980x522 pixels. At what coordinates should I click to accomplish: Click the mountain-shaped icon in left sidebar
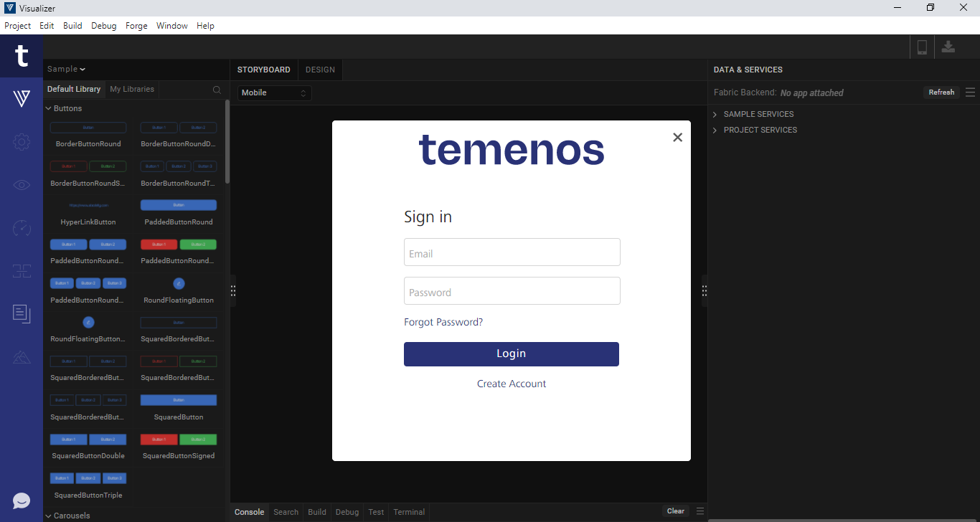22,356
